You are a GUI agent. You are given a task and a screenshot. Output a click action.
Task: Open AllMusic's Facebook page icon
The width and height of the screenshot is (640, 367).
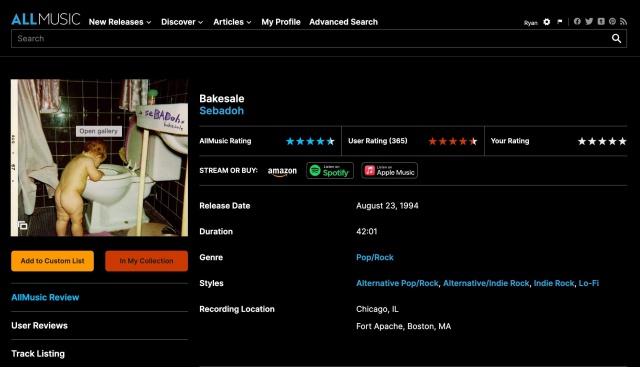pyautogui.click(x=577, y=22)
